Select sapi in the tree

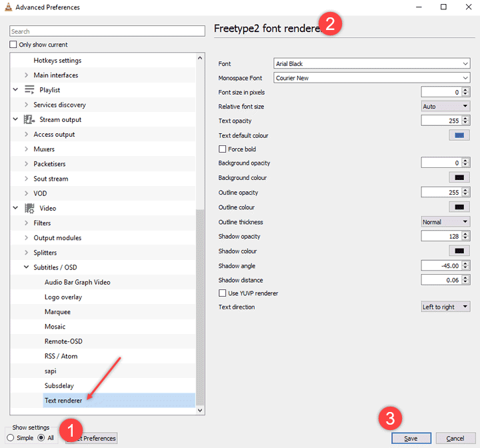[x=51, y=371]
